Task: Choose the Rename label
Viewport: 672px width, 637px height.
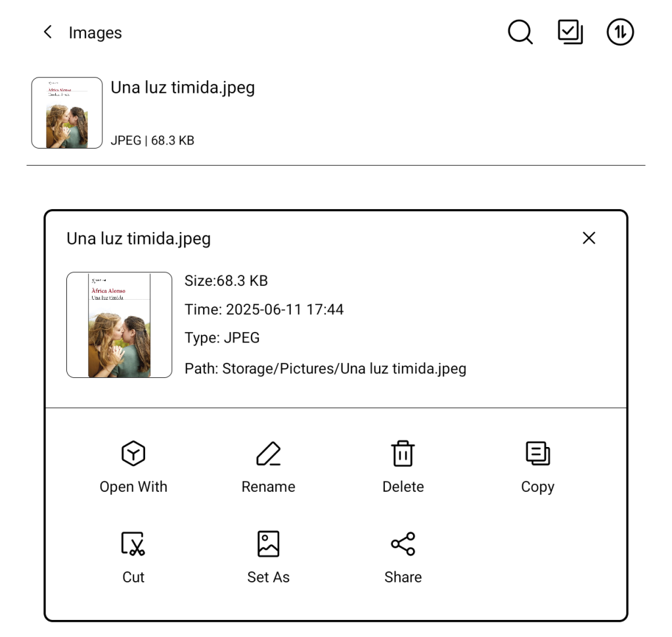Action: tap(268, 487)
